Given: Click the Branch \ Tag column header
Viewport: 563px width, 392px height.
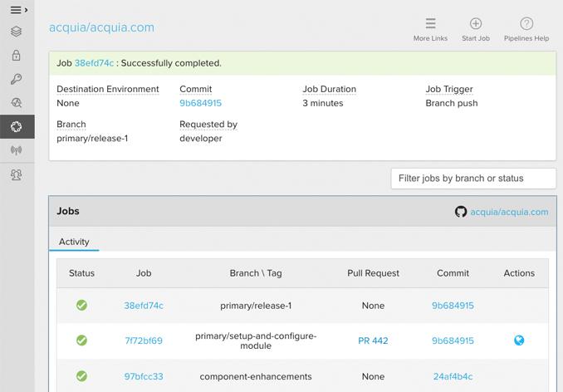Looking at the screenshot, I should tap(256, 273).
